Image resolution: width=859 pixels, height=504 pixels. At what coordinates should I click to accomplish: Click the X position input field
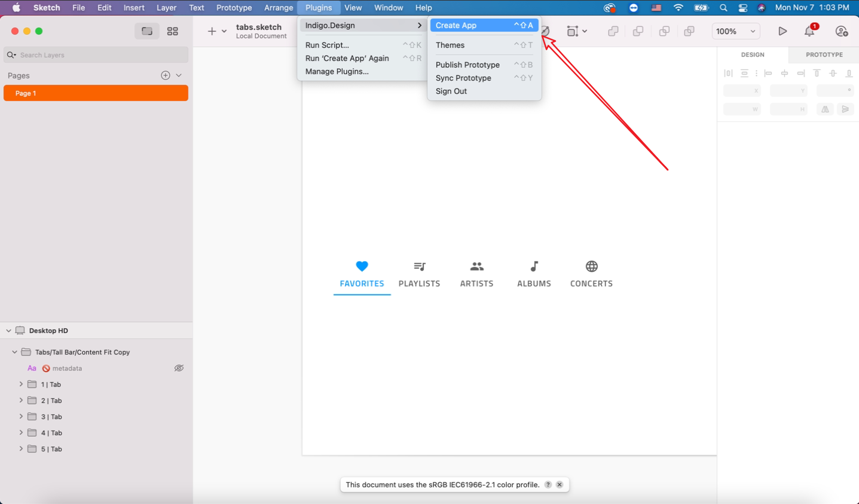click(x=742, y=91)
